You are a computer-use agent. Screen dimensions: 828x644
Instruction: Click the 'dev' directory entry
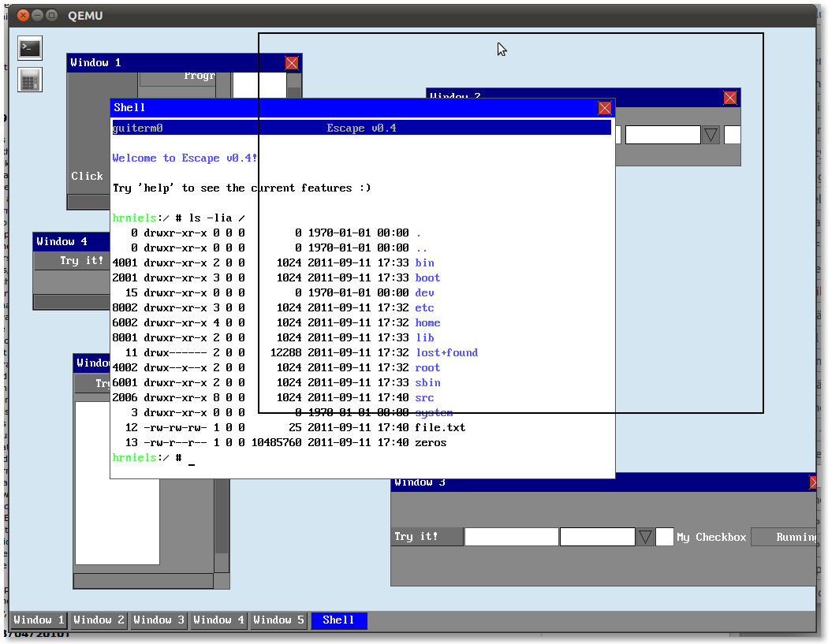(424, 293)
